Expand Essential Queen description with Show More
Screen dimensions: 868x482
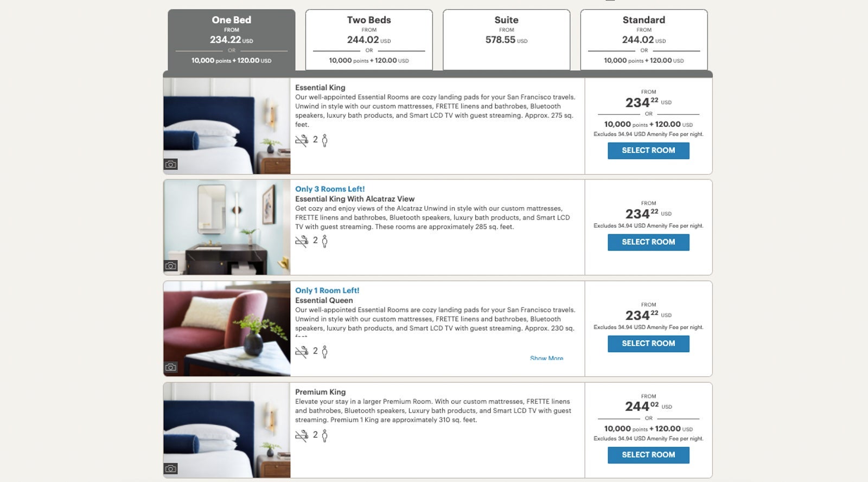546,358
